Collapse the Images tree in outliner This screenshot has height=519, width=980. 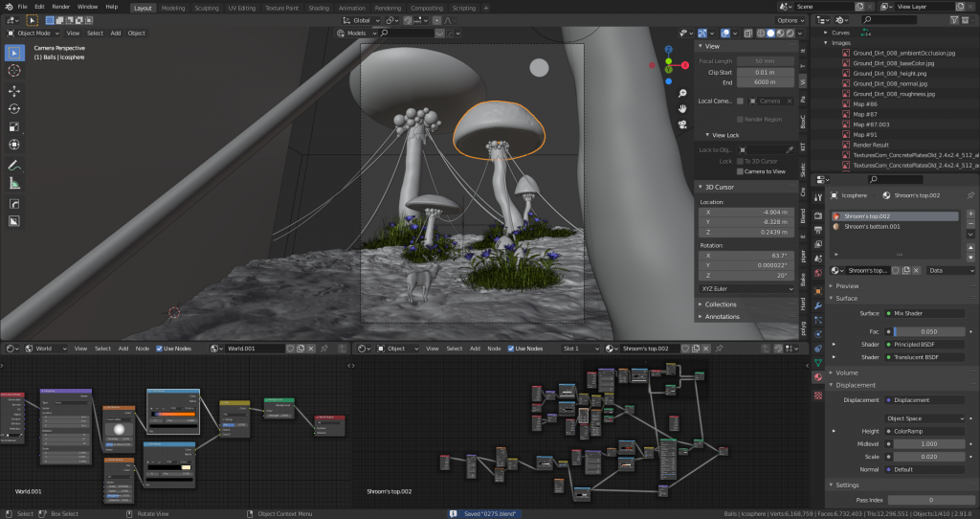click(826, 43)
